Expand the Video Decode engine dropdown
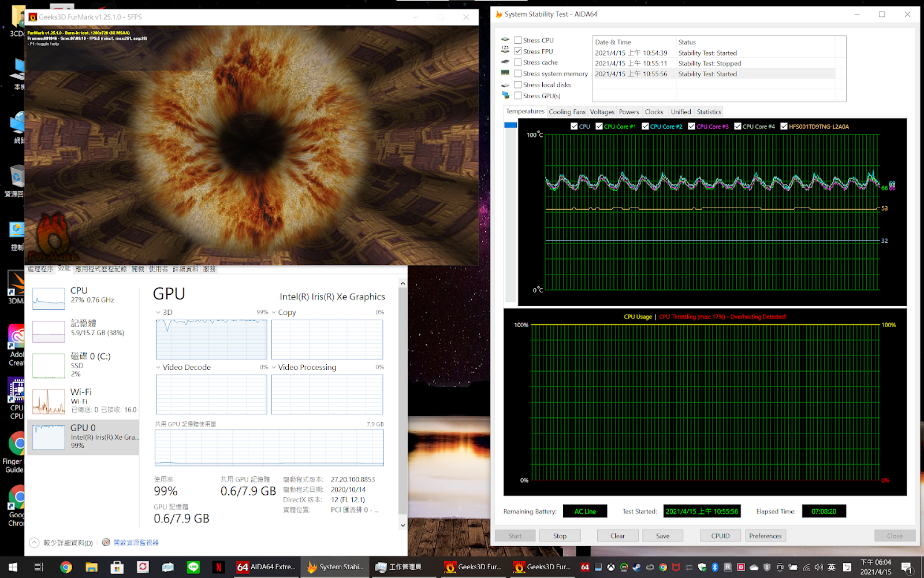The image size is (924, 578). 158,368
